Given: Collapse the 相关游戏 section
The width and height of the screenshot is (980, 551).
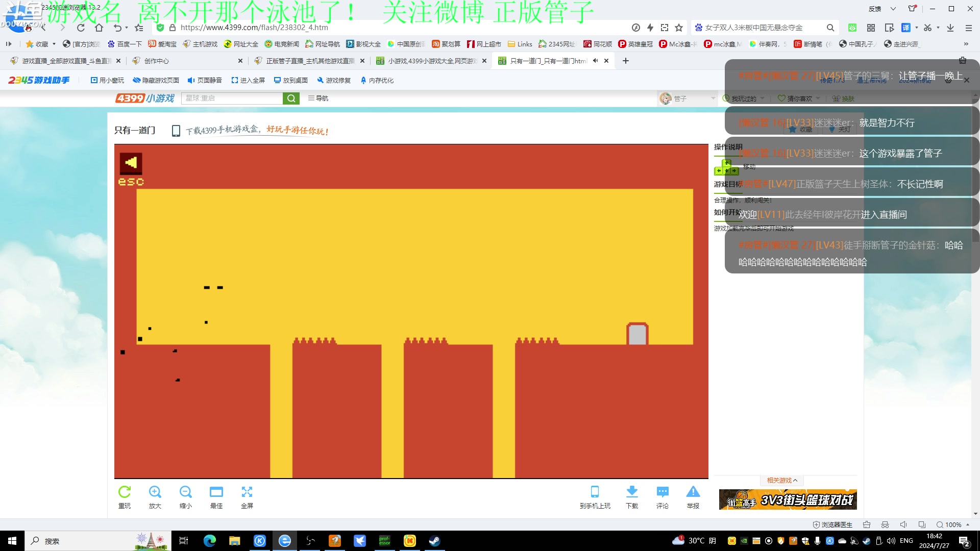Looking at the screenshot, I should pos(782,480).
